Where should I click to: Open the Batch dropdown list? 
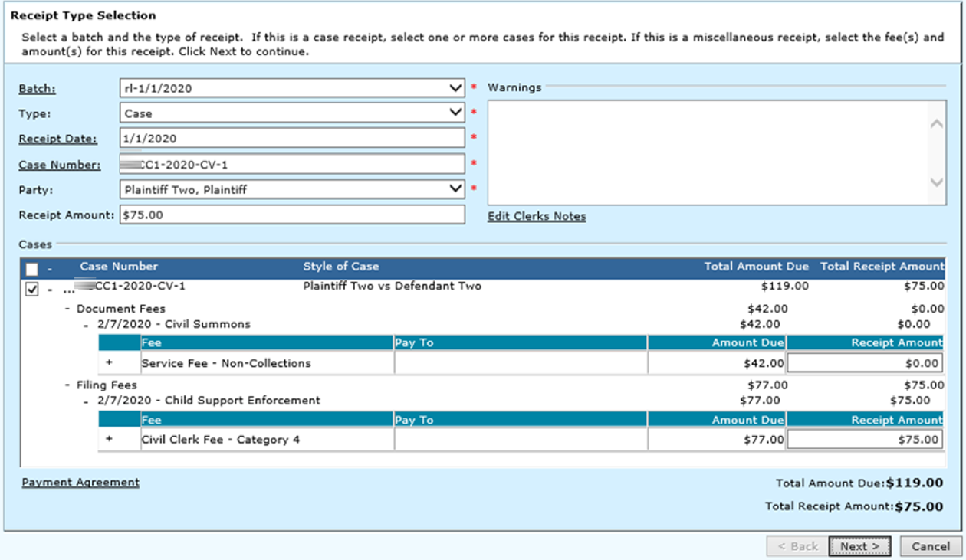(455, 88)
